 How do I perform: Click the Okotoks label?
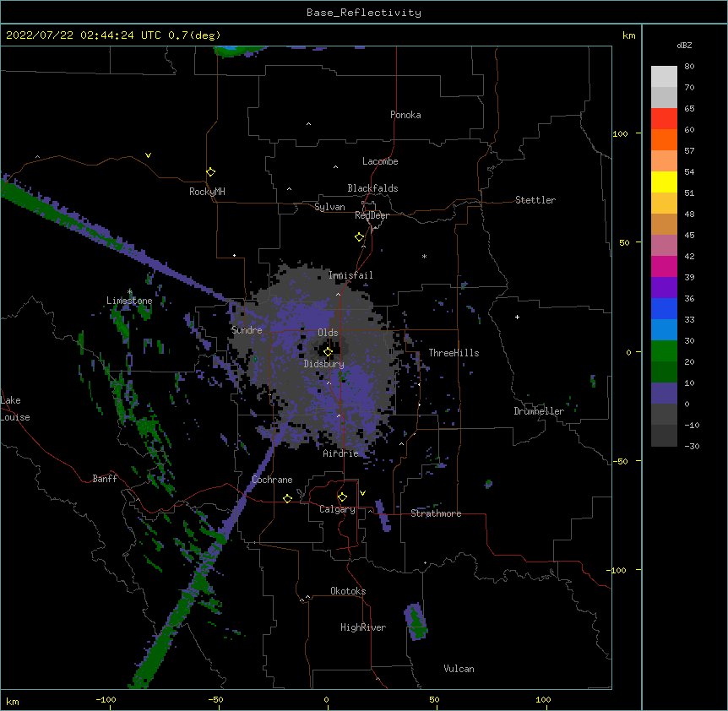[x=348, y=591]
